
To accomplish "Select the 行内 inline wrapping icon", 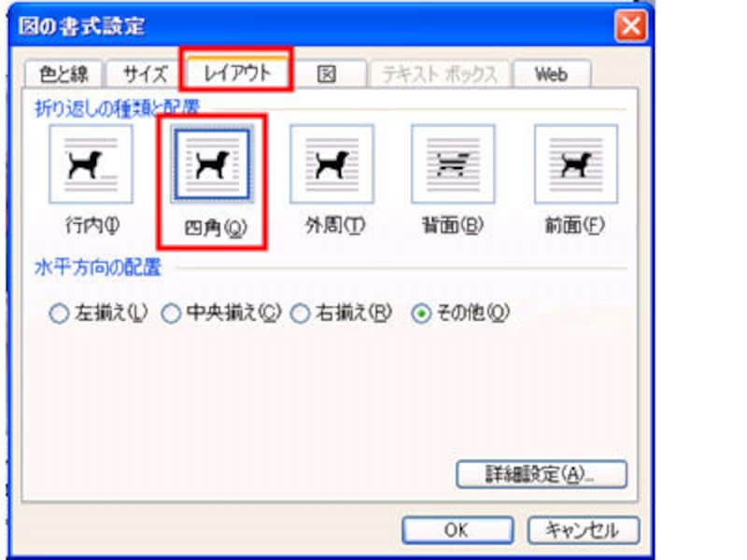I will click(91, 164).
